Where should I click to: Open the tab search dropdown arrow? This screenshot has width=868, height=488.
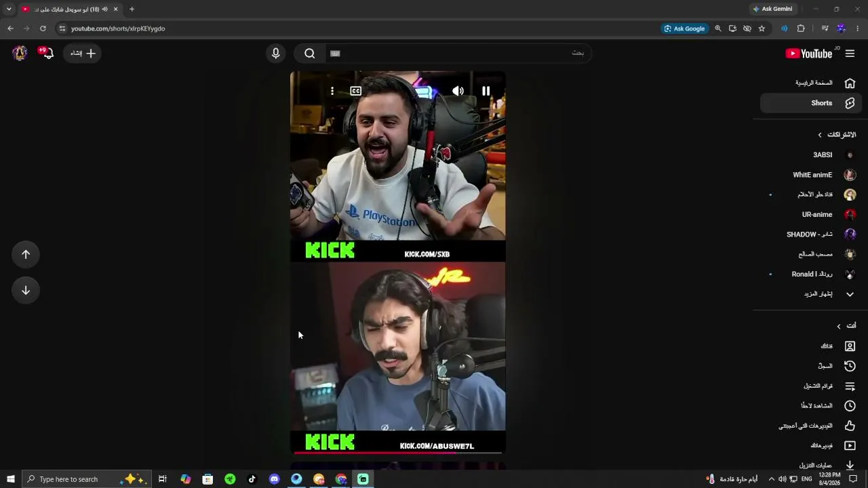tap(9, 9)
